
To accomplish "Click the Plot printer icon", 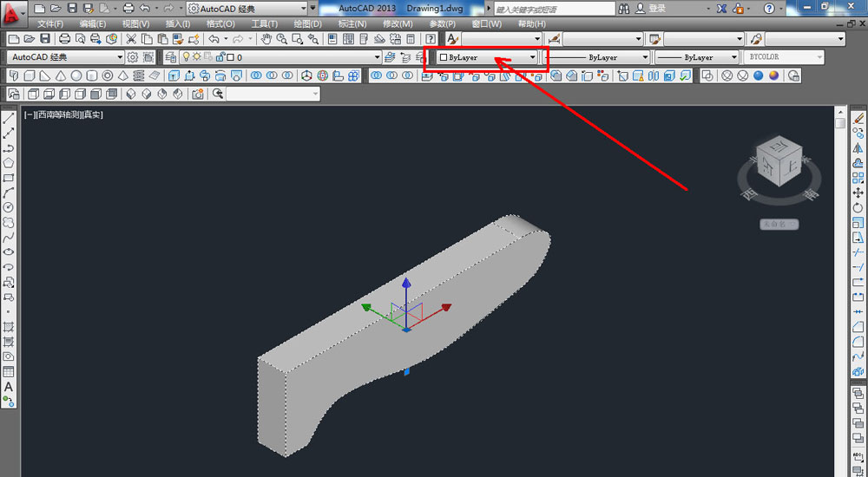I will pyautogui.click(x=64, y=39).
